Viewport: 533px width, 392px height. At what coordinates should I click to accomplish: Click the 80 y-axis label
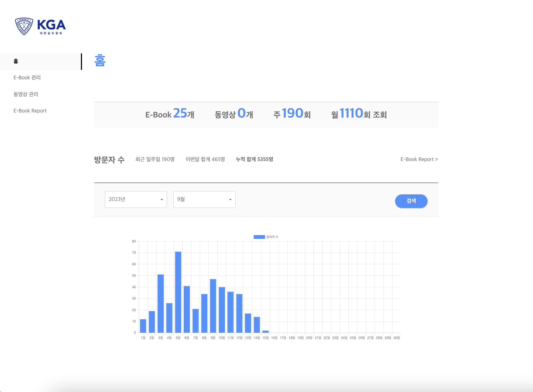134,241
